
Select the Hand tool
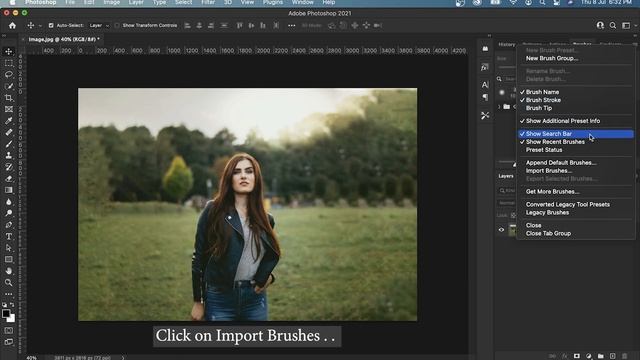(9, 271)
